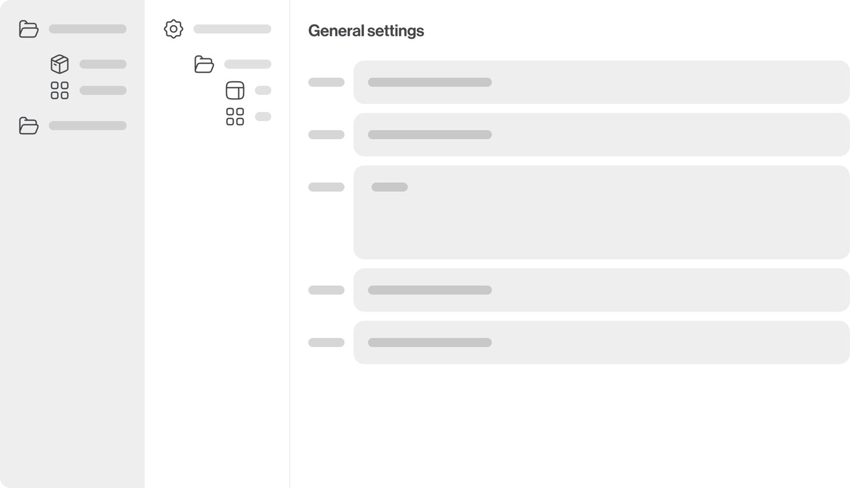Click the label bar beside the bottom-left folder
The image size is (868, 488).
tap(87, 126)
